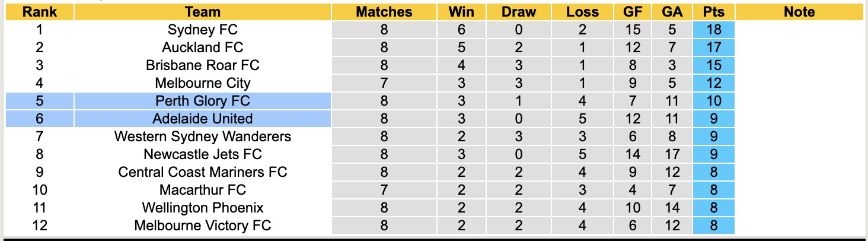Open the Auckland FC team link
This screenshot has height=241, width=868.
click(x=202, y=47)
